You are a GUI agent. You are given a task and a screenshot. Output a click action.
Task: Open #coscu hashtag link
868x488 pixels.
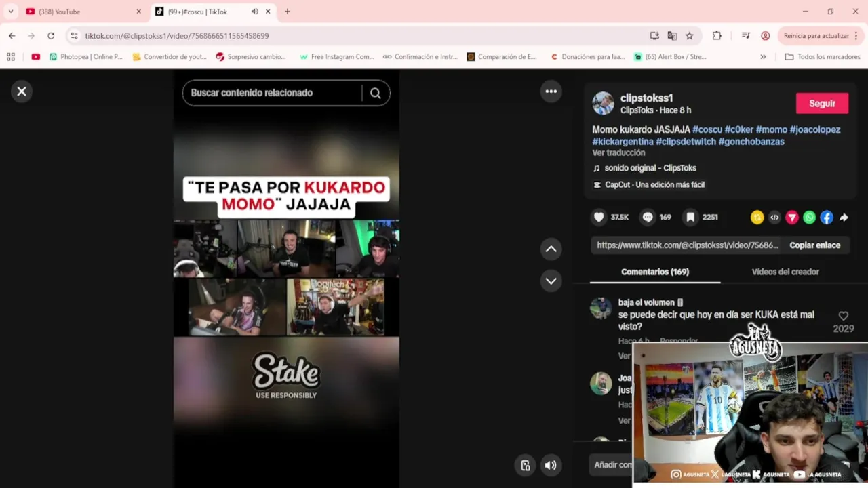707,129
